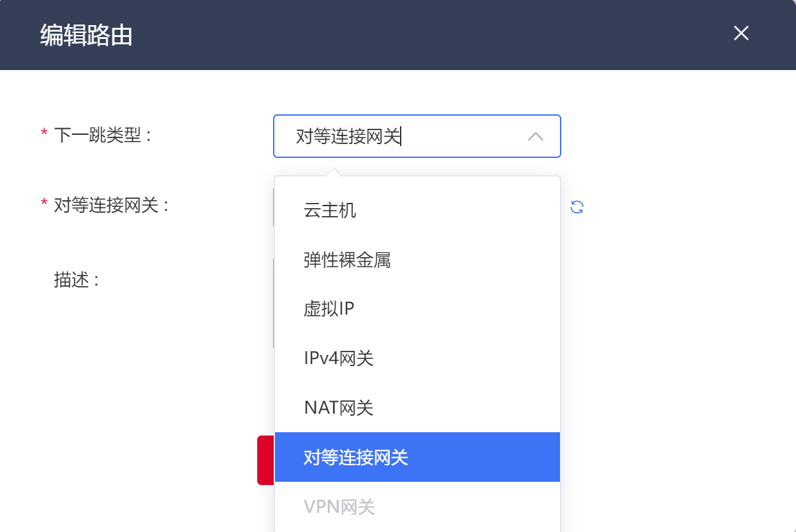Pick 虚拟IP as next hop type

point(329,309)
